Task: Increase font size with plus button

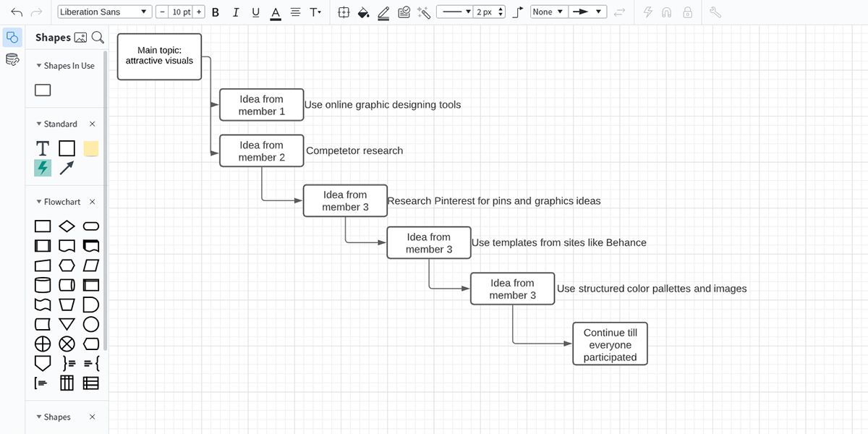Action: coord(199,12)
